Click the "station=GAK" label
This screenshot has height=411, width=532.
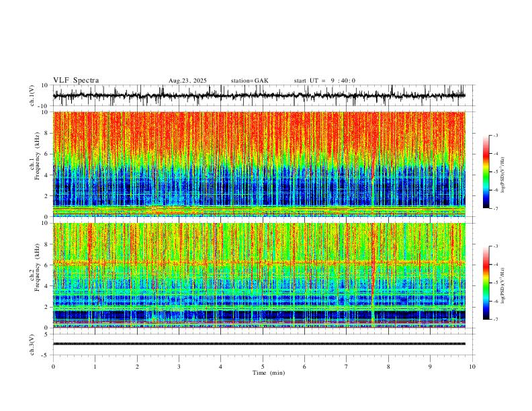pyautogui.click(x=249, y=81)
